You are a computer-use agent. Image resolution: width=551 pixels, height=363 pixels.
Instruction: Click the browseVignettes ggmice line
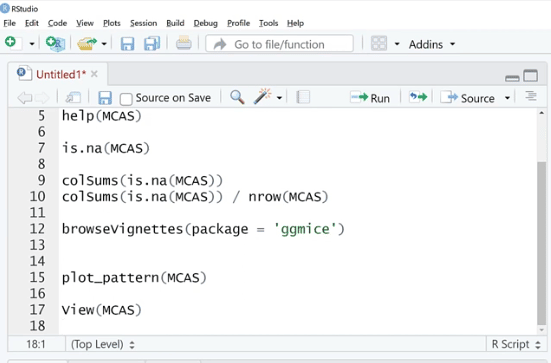tap(203, 229)
